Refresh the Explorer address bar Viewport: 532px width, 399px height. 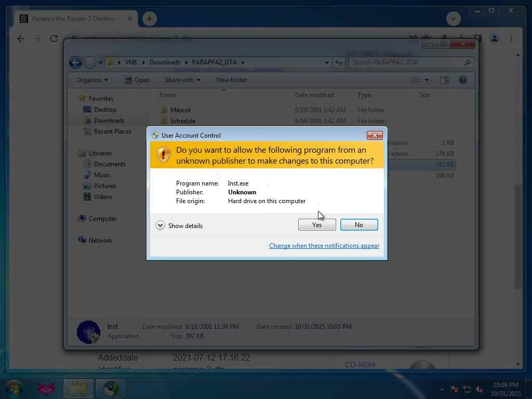pos(338,62)
